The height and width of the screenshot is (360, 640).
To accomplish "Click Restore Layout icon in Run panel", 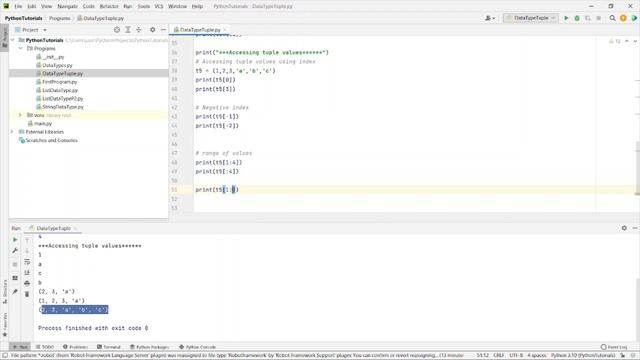I will point(15,278).
